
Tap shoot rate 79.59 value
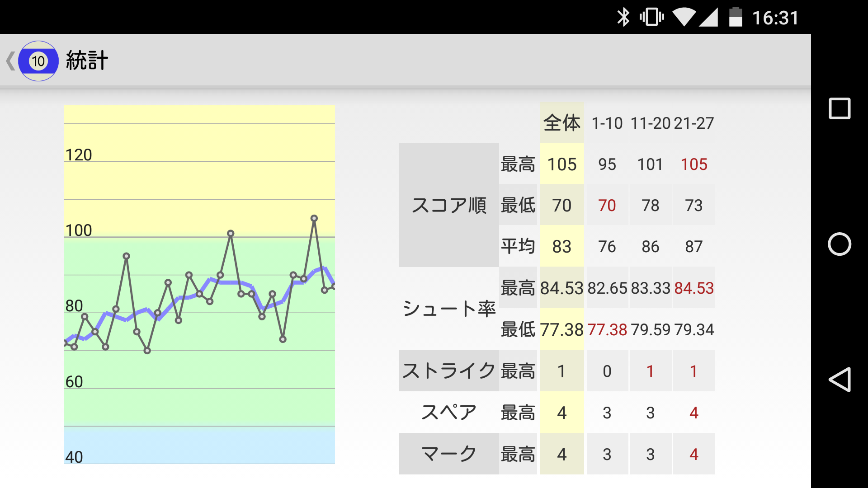pyautogui.click(x=650, y=329)
